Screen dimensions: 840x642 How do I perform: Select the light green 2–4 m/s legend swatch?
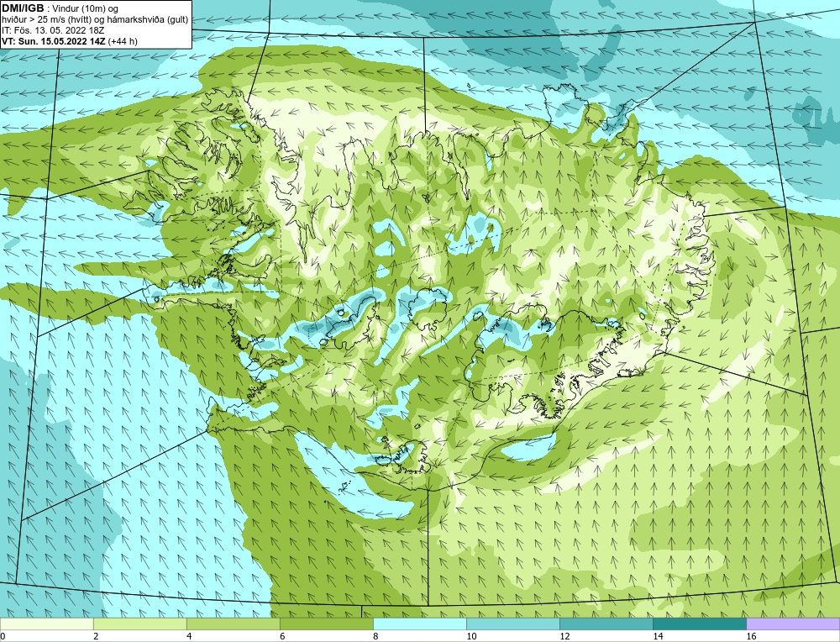[x=139, y=624]
